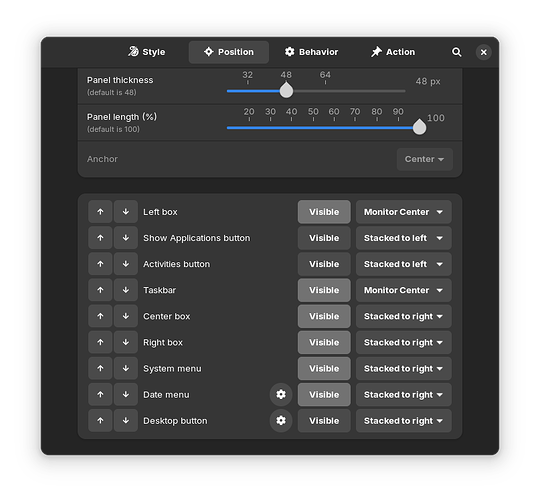Move Activities button up with arrow
The height and width of the screenshot is (500, 540).
(x=100, y=264)
